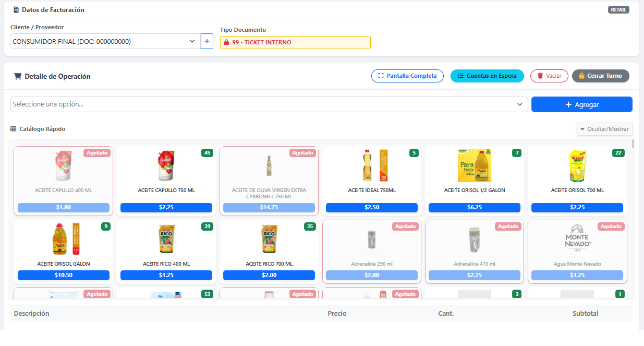Click the Precio column header

337,314
